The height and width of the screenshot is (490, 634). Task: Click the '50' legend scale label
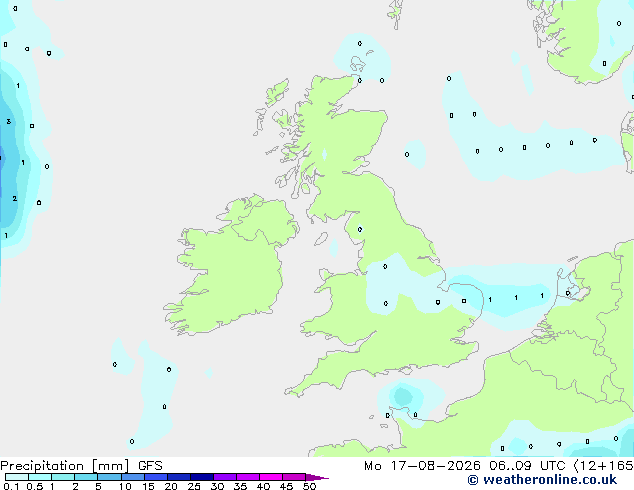pyautogui.click(x=309, y=486)
